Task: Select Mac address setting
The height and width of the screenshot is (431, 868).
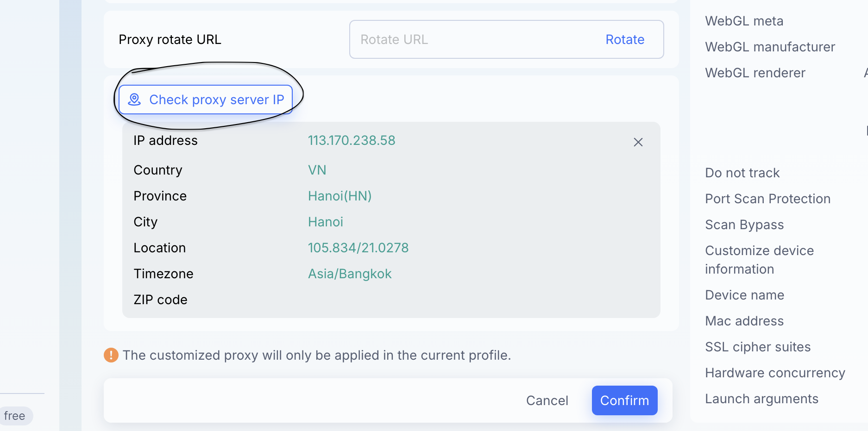Action: 744,321
